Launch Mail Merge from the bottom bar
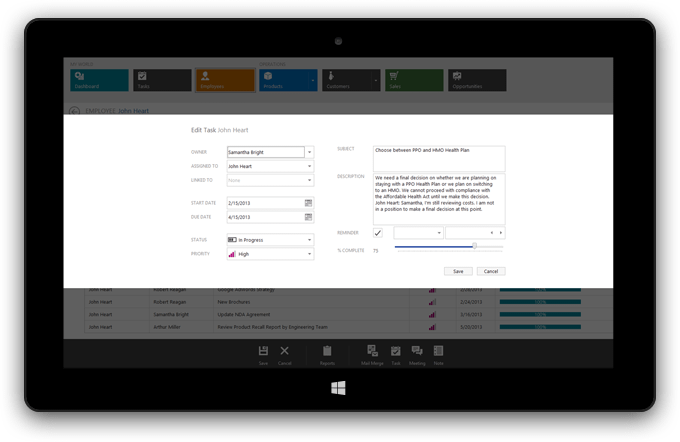This screenshot has width=680, height=442. 372,352
